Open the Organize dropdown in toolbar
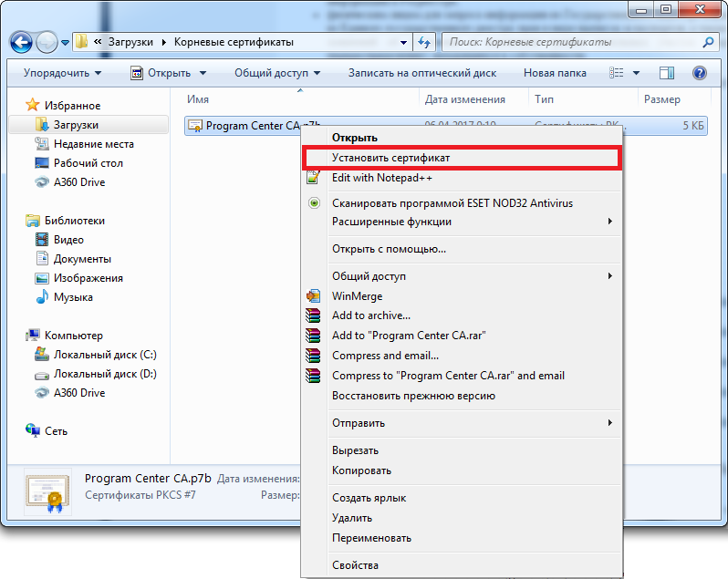Screen dimensions: 728x579 [62, 73]
